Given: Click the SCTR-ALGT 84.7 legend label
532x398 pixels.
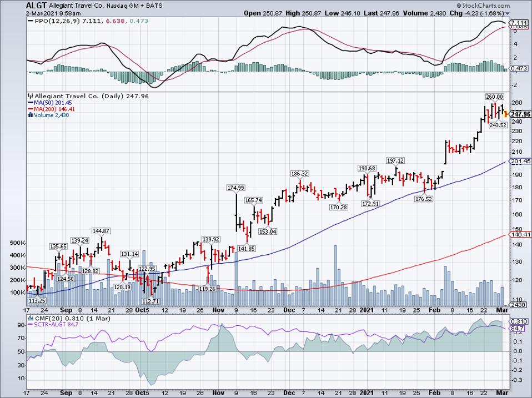Looking at the screenshot, I should pyautogui.click(x=56, y=325).
